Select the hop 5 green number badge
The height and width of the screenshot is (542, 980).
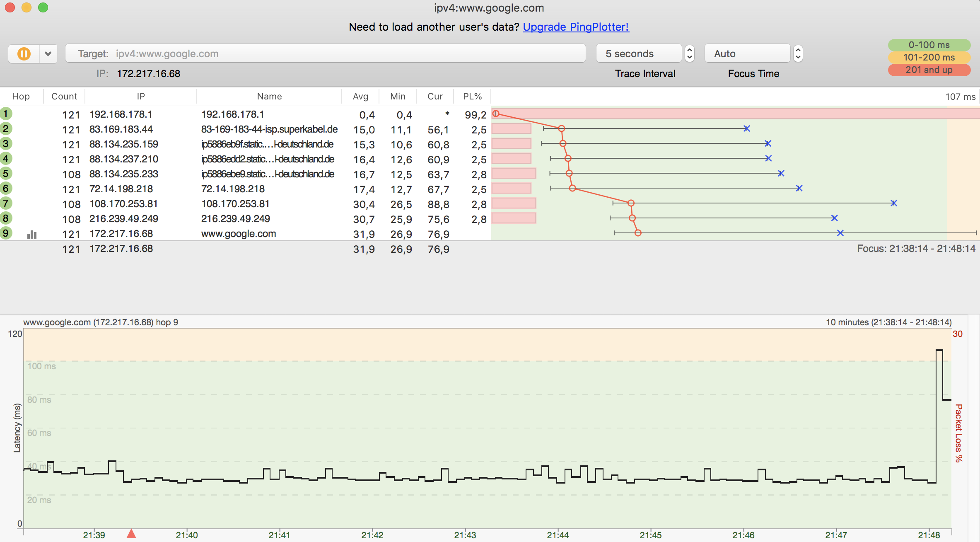click(6, 173)
